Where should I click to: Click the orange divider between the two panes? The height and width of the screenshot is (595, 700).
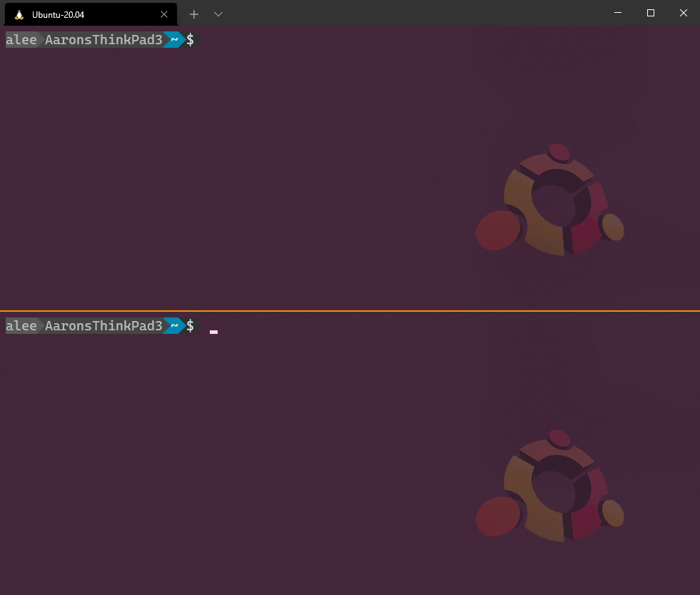350,310
